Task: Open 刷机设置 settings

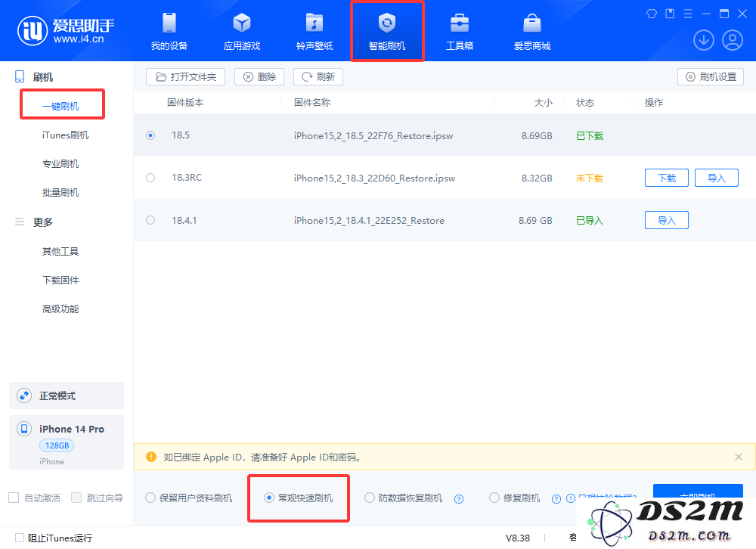Action: pos(711,76)
